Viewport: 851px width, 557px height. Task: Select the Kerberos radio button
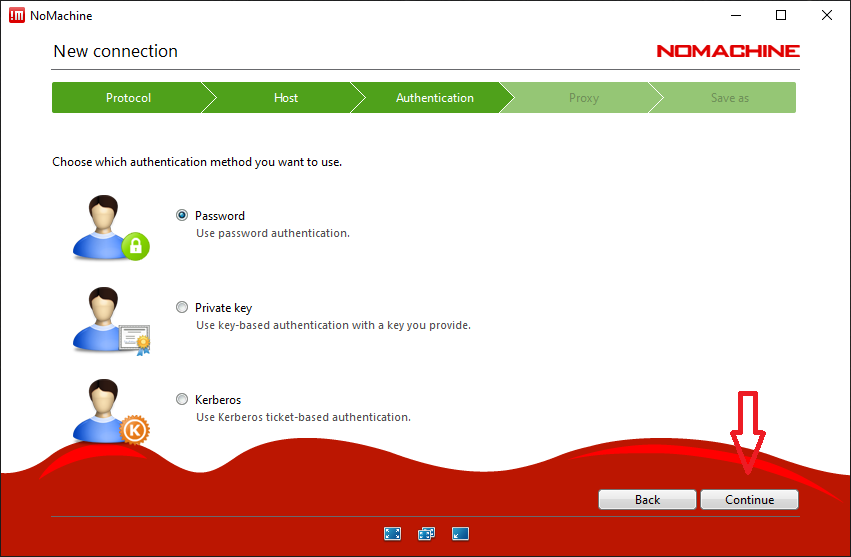[x=182, y=399]
